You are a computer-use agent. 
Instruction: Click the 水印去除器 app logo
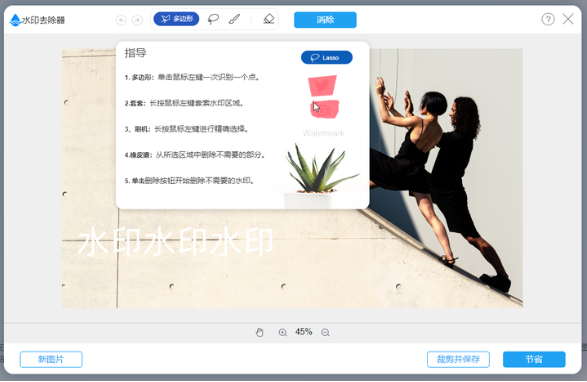click(37, 20)
